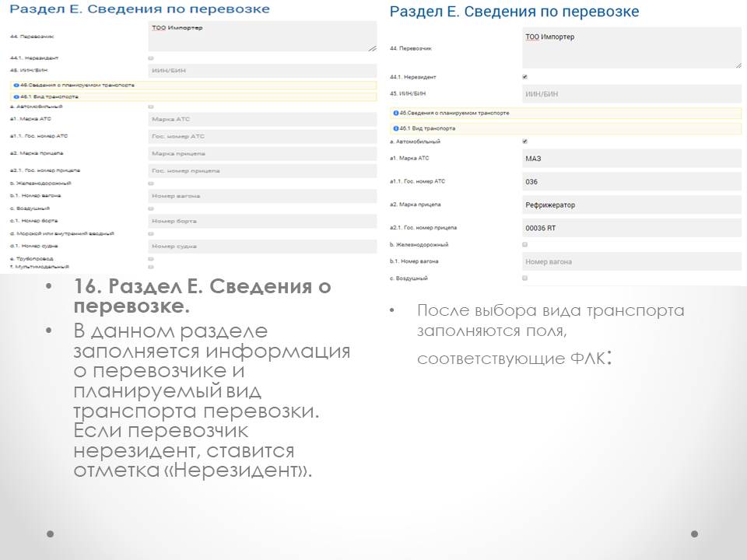Uncheck the checked Автомобильный checkbox

pos(525,142)
